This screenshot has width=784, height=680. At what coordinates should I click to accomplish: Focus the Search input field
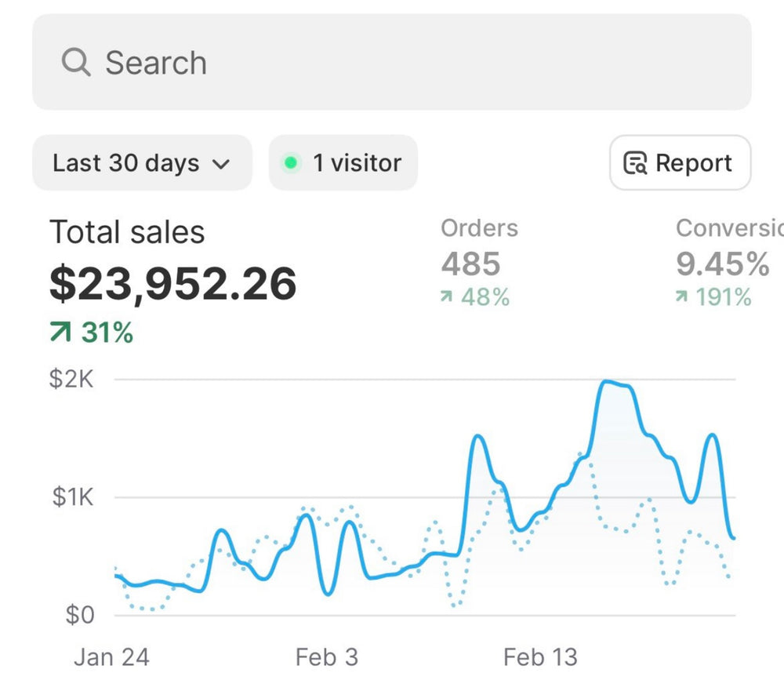tap(392, 62)
